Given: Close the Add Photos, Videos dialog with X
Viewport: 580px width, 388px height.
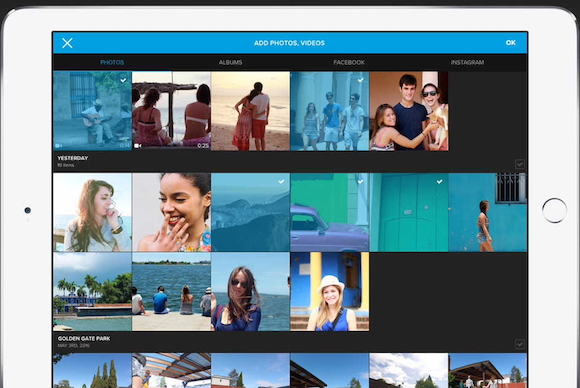Looking at the screenshot, I should coord(67,43).
